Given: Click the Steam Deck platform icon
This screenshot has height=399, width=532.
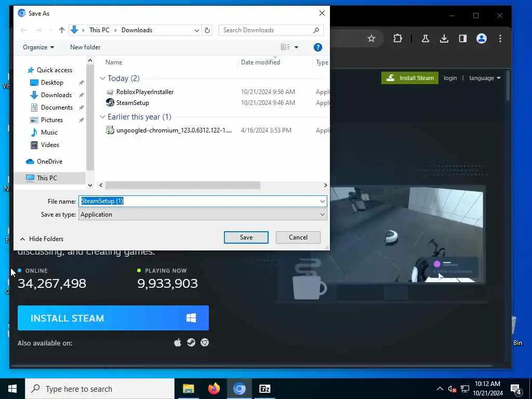Looking at the screenshot, I should tap(191, 343).
